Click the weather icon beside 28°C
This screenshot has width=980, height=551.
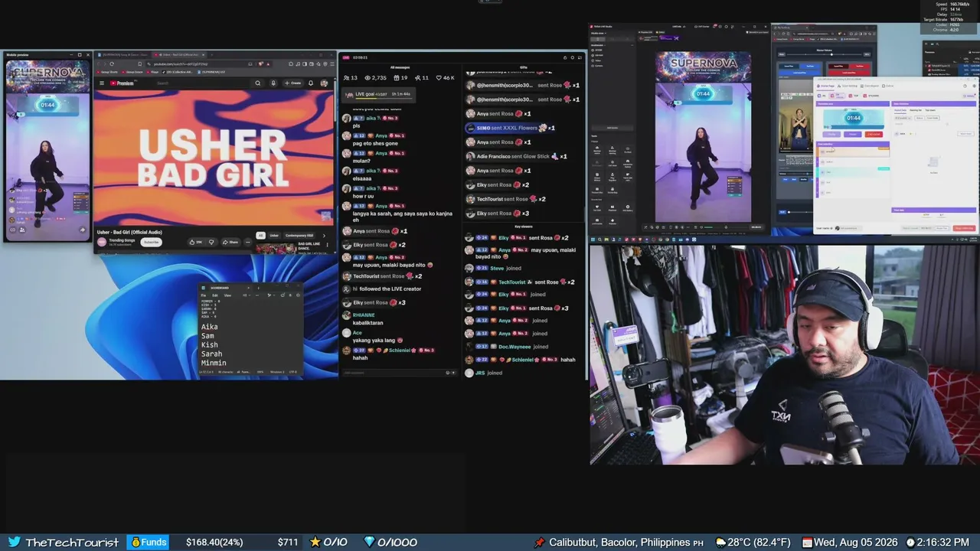(x=720, y=542)
